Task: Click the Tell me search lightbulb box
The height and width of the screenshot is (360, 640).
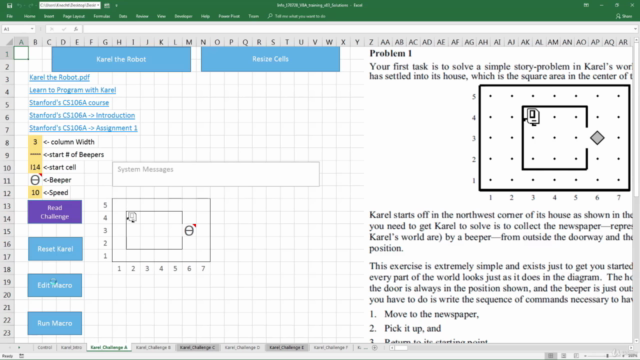Action: point(297,16)
